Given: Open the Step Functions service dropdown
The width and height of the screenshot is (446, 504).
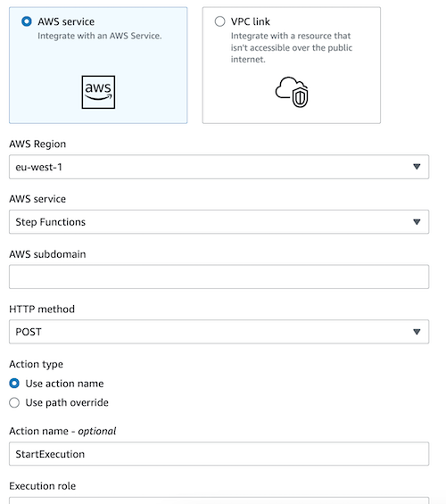Looking at the screenshot, I should click(x=219, y=222).
